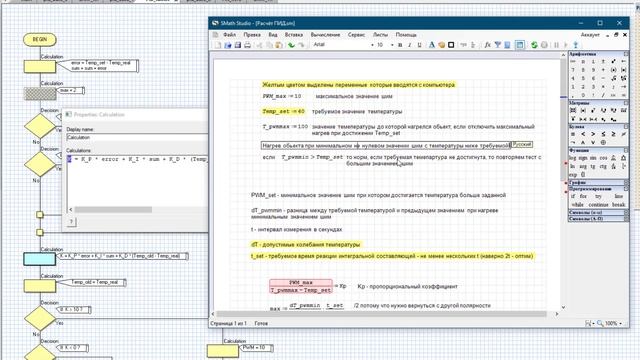The height and width of the screenshot is (360, 640).
Task: Open the units funnel icon in SMath toolbar
Action: (x=498, y=45)
